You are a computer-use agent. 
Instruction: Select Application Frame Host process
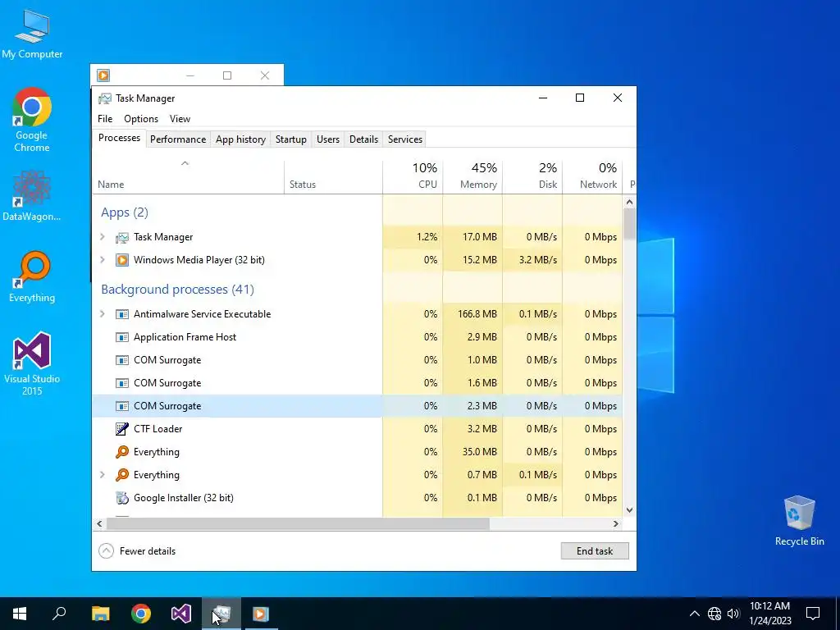[358, 337]
